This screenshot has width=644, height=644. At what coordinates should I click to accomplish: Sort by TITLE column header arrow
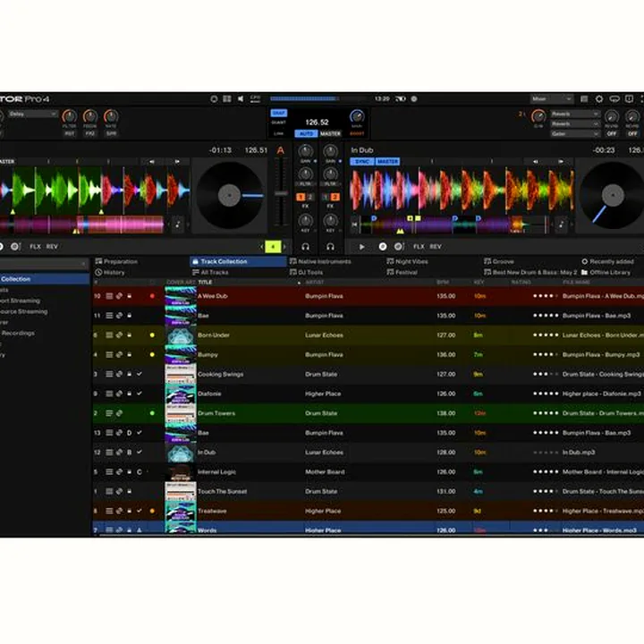point(299,283)
